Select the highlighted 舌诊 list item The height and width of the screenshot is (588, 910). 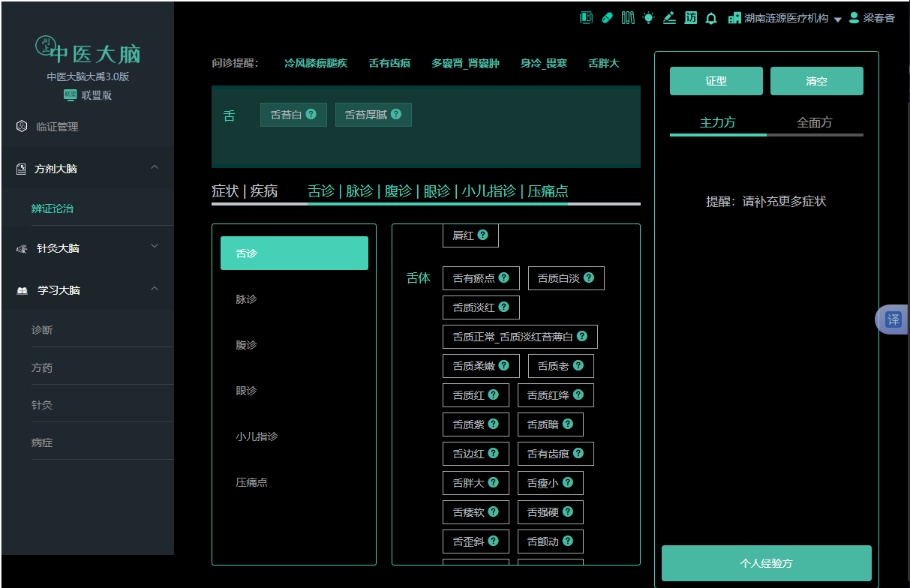pyautogui.click(x=294, y=253)
